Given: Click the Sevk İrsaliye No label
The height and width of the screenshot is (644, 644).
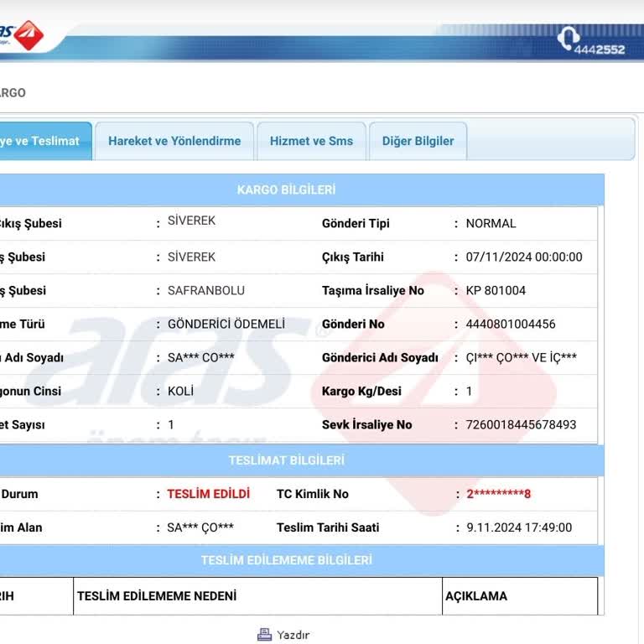Looking at the screenshot, I should 366,424.
